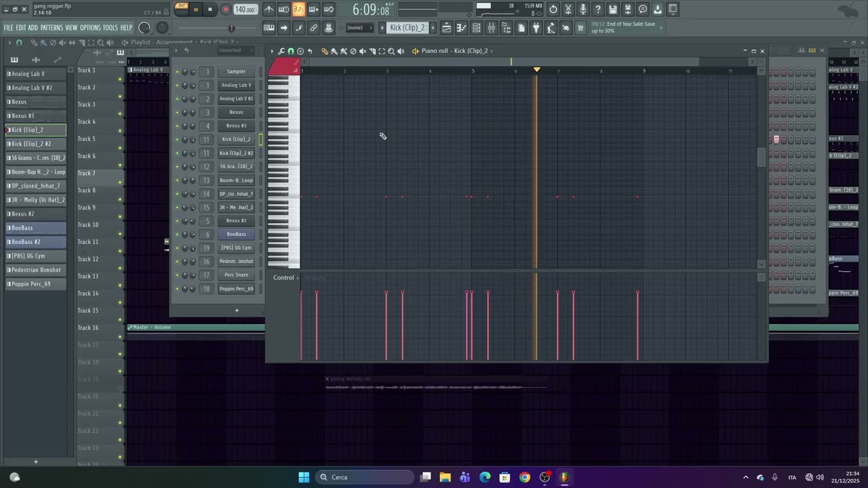The height and width of the screenshot is (488, 868).
Task: Toggle mute dot for playlist Track 7
Action: coord(121,182)
